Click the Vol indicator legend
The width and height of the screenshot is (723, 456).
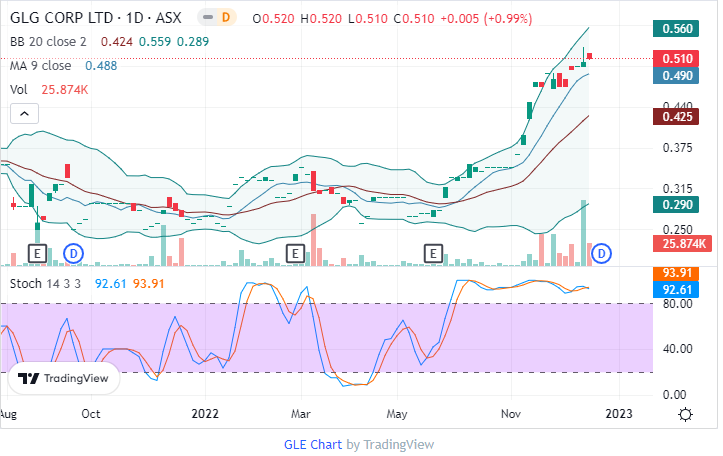(19, 89)
